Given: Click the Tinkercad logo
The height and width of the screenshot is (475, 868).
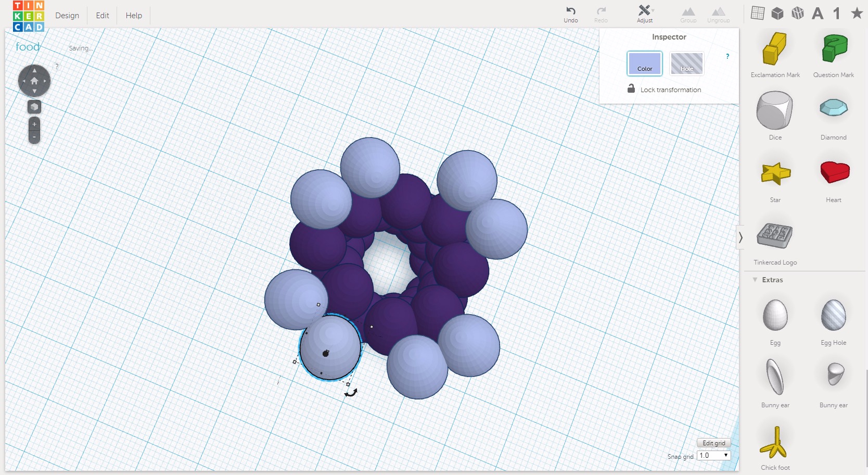Looking at the screenshot, I should (29, 16).
